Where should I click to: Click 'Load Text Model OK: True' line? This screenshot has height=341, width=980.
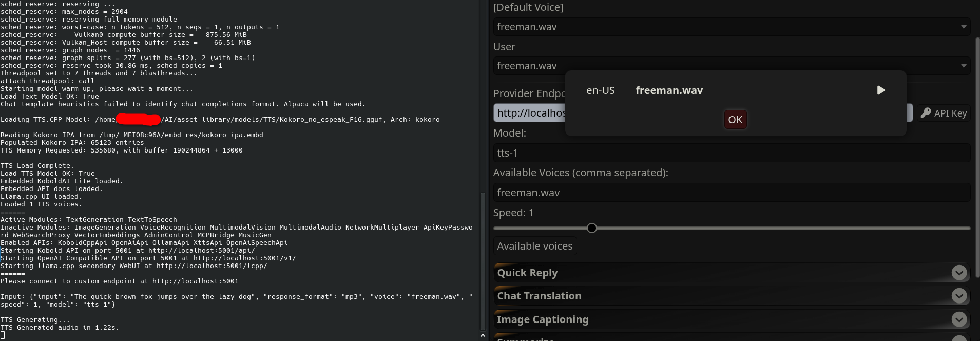(x=50, y=97)
